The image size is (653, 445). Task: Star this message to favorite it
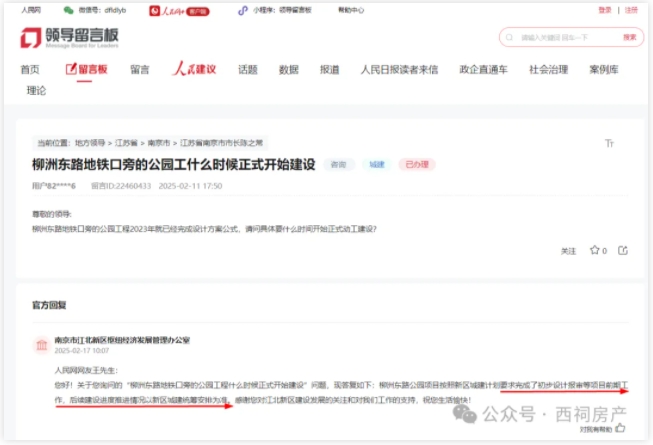pos(594,250)
